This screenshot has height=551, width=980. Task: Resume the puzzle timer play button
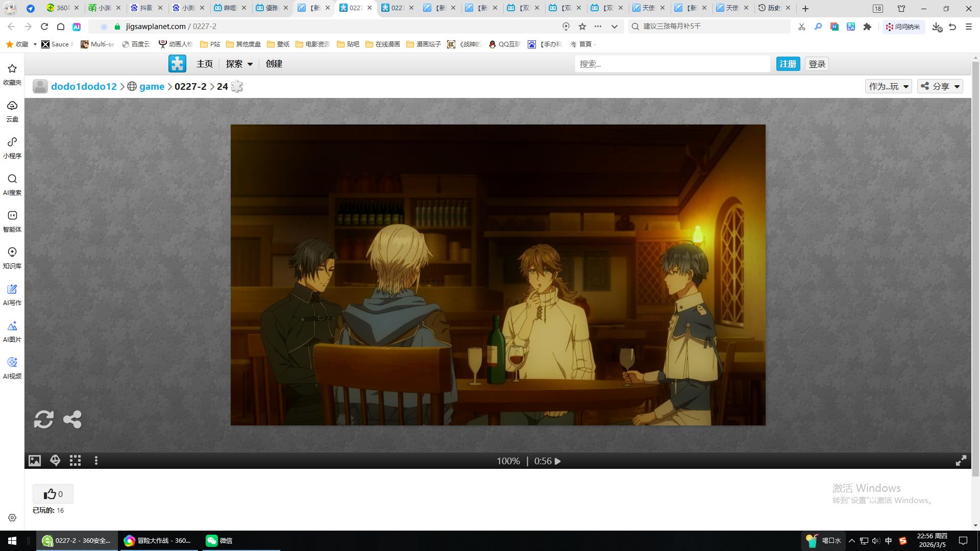coord(558,461)
